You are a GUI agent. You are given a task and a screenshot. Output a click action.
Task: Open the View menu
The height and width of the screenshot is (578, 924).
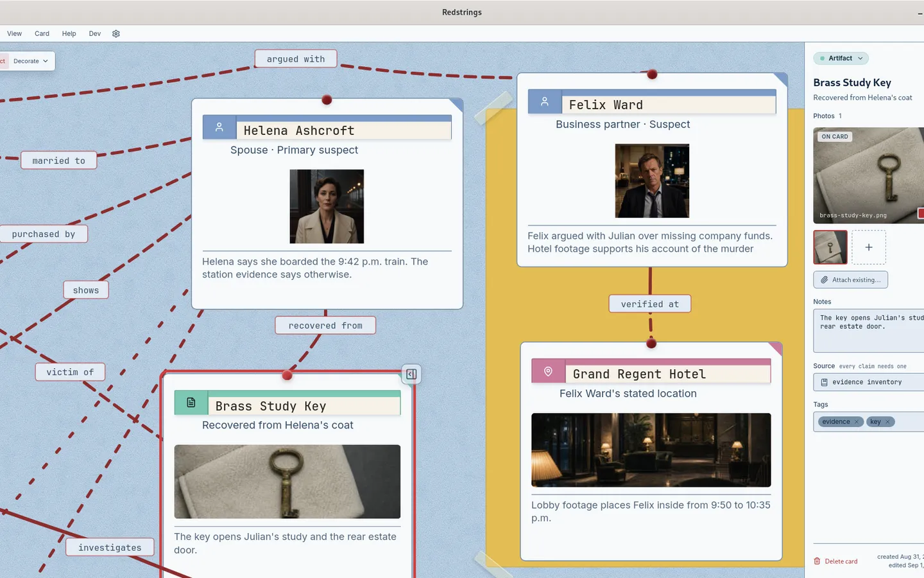pos(14,33)
